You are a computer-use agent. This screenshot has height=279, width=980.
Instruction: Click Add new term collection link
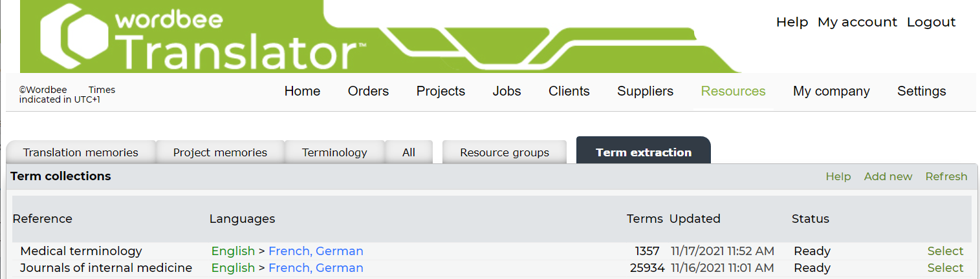[887, 176]
